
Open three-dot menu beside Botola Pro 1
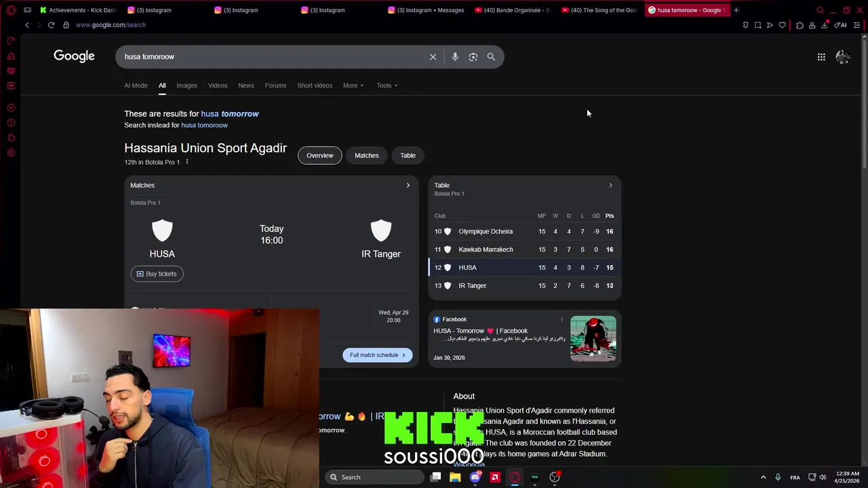[x=187, y=162]
